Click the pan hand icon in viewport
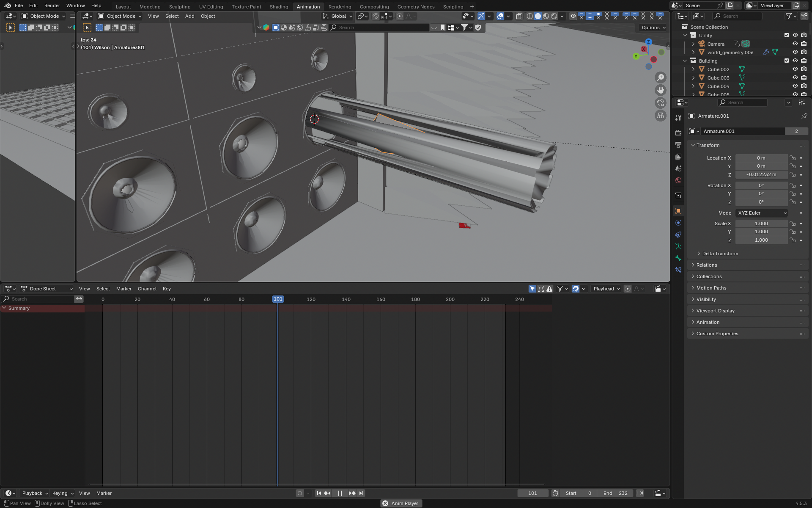This screenshot has width=812, height=508. point(660,90)
